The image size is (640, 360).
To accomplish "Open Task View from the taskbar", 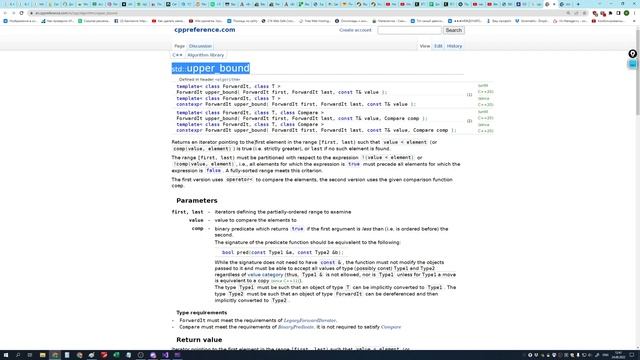I will click(30, 355).
